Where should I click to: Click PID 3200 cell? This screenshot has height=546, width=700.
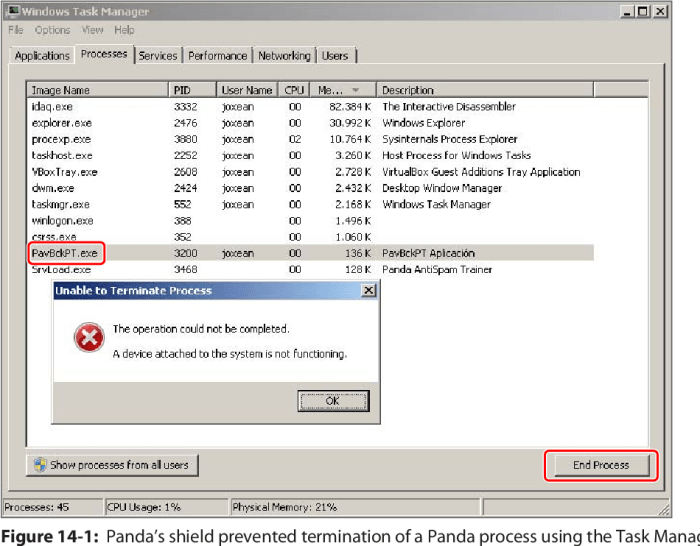click(x=185, y=253)
